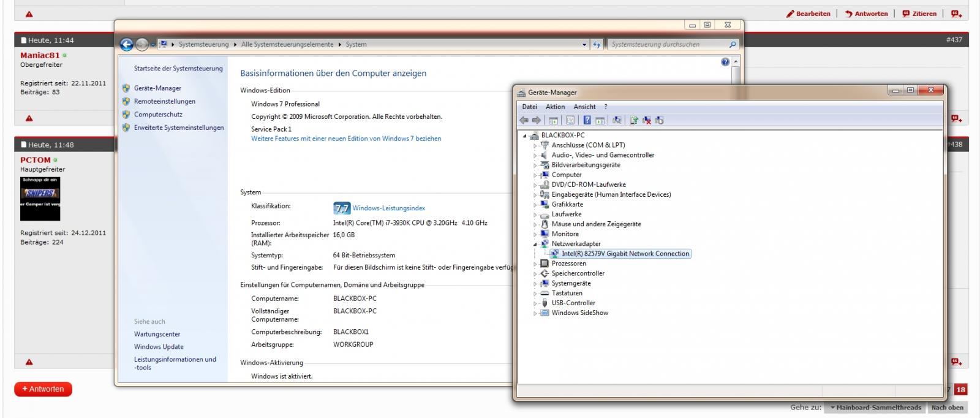Image resolution: width=980 pixels, height=418 pixels.
Task: Click Systemsteuerung breadcrumb in address bar
Action: 203,44
